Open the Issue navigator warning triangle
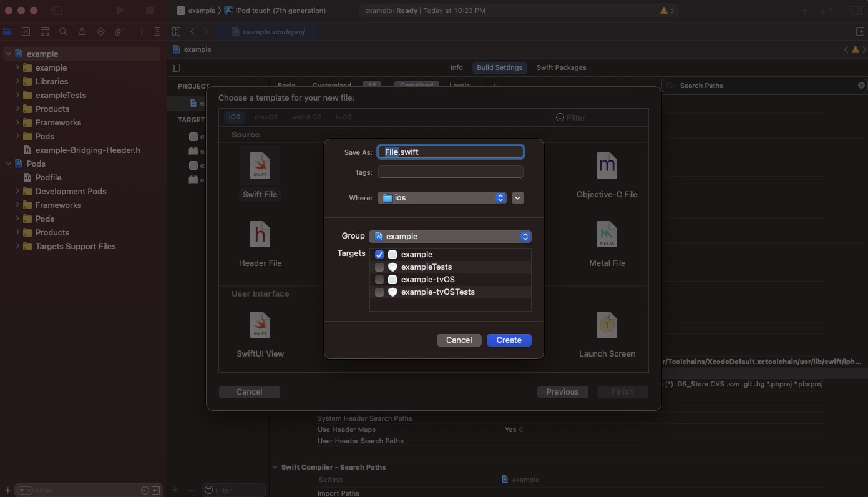The image size is (868, 497). point(82,31)
